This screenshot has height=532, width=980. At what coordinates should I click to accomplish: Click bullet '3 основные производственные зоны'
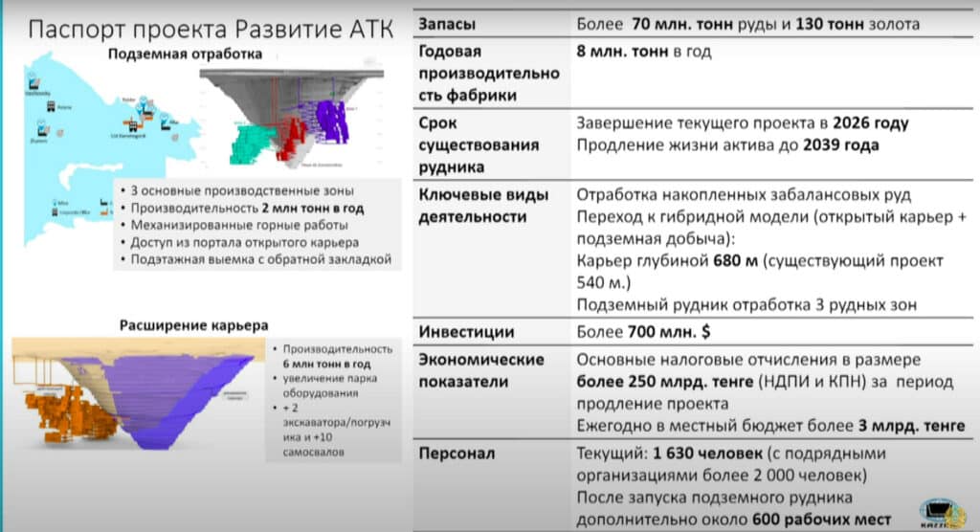[242, 190]
